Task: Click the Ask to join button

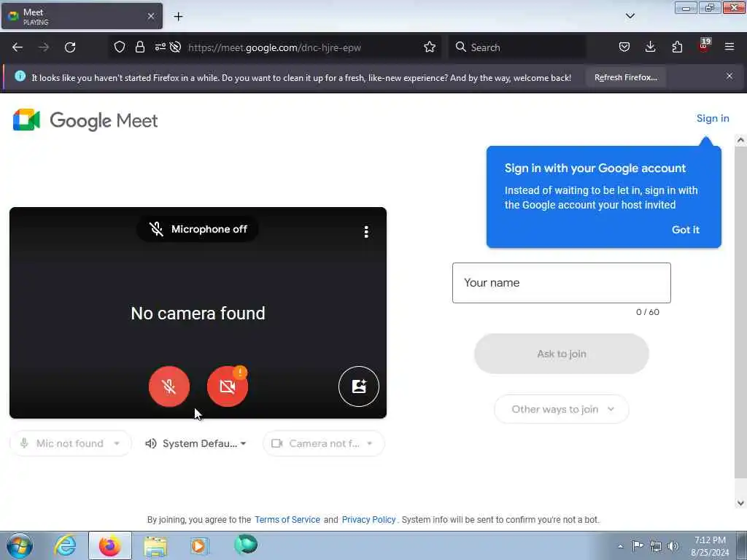Action: [561, 354]
